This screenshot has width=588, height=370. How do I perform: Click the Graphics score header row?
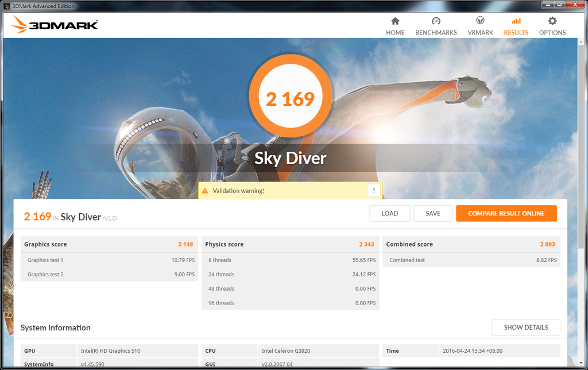point(109,244)
